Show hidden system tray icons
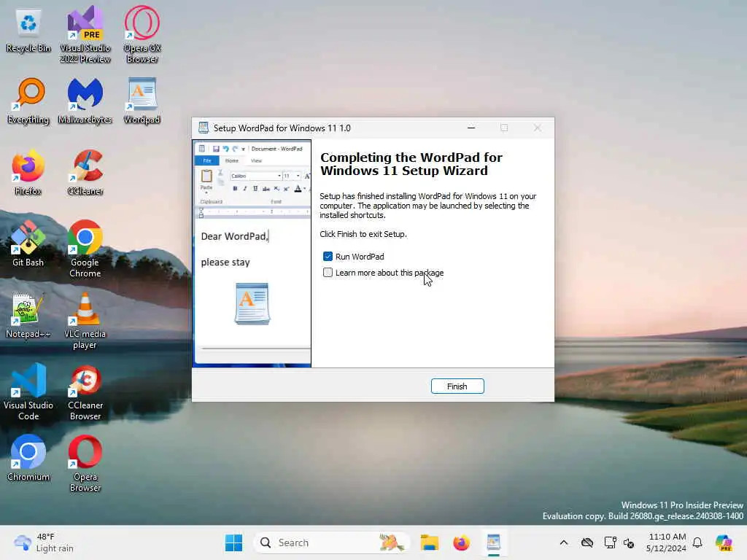 (x=564, y=542)
